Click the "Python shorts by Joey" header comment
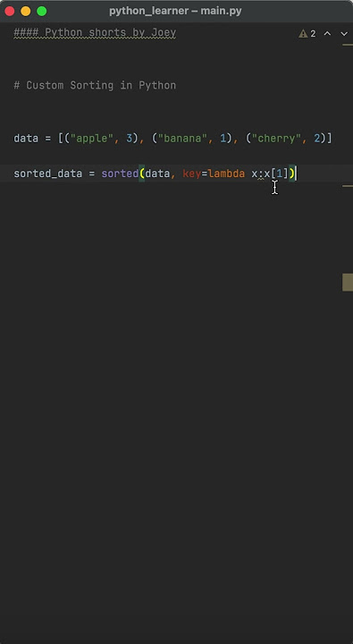 pyautogui.click(x=111, y=32)
